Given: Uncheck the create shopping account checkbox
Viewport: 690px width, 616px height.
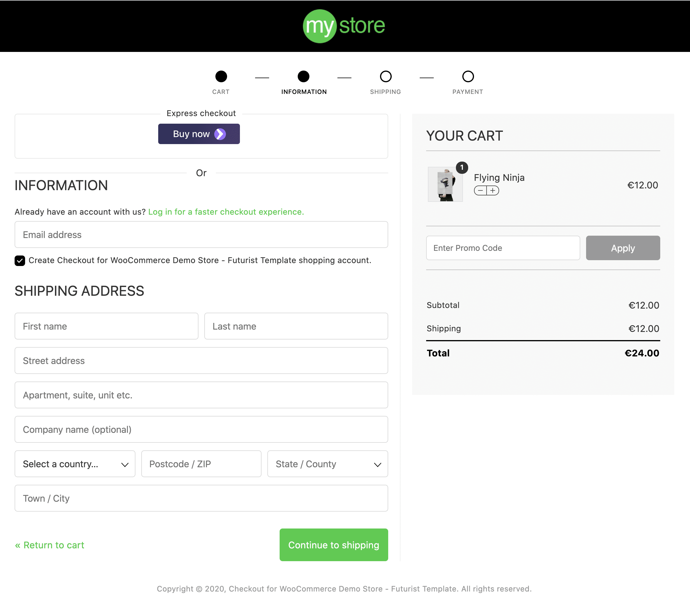Looking at the screenshot, I should point(20,261).
